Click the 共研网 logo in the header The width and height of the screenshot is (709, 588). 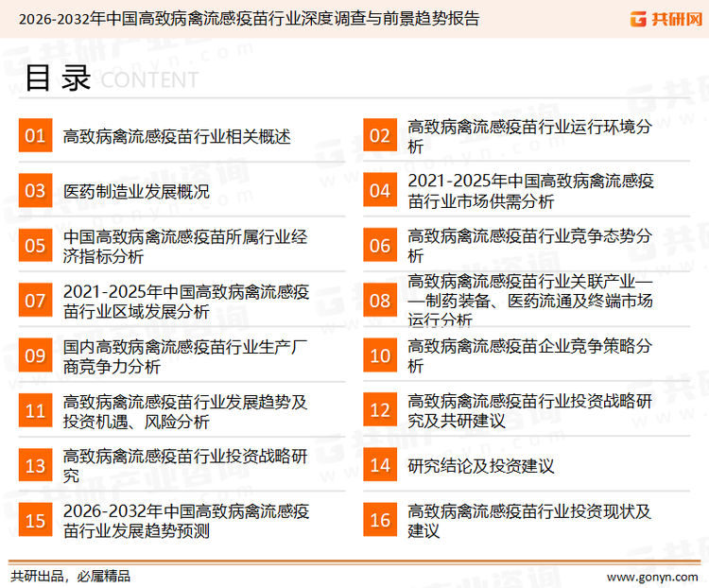pos(666,19)
